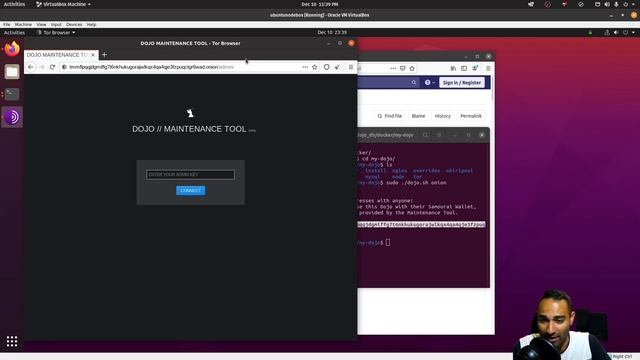
Task: Open page actions dots in background Firefox
Action: (393, 69)
